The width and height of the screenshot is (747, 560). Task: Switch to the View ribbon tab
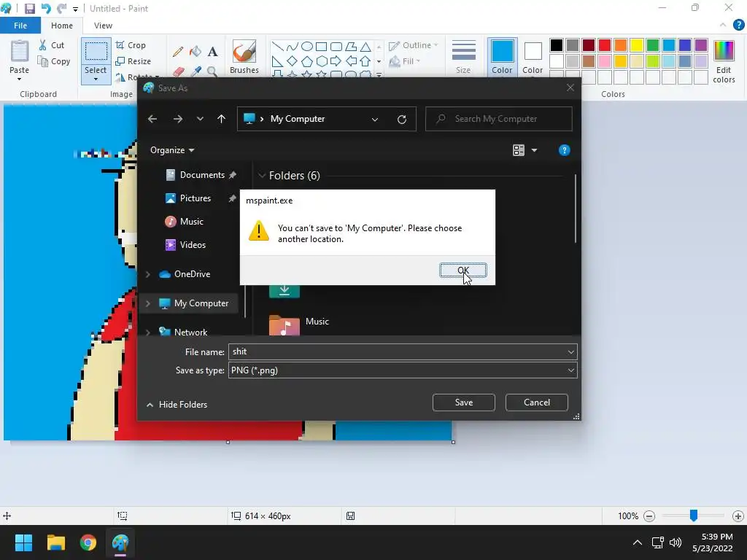click(103, 26)
